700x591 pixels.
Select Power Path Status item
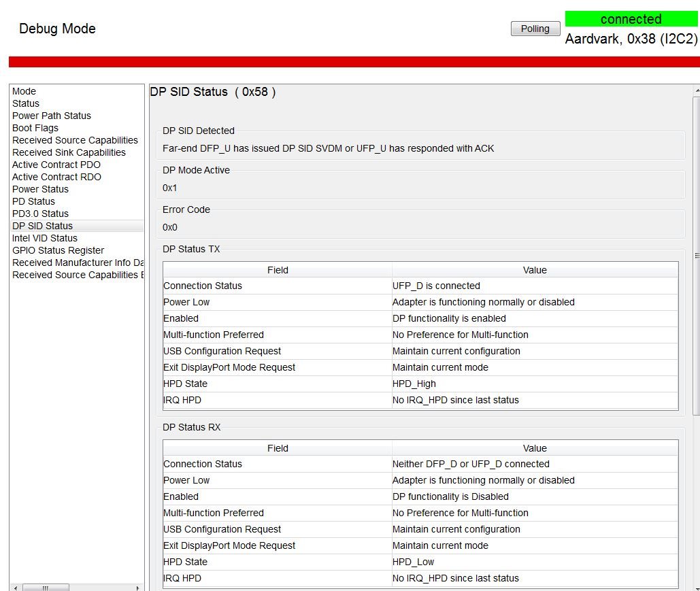(51, 116)
